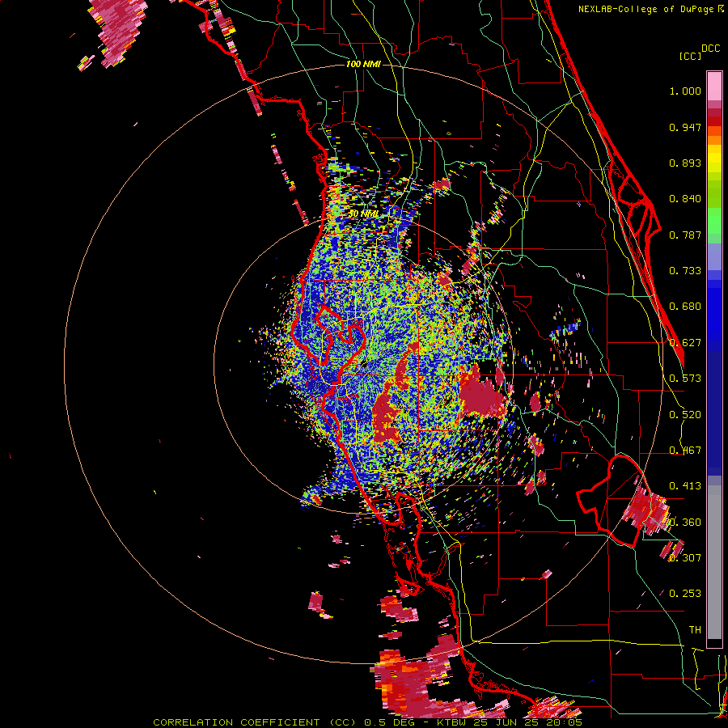Click the gray lower section of the colorbar
The height and width of the screenshot is (728, 728).
[714, 562]
